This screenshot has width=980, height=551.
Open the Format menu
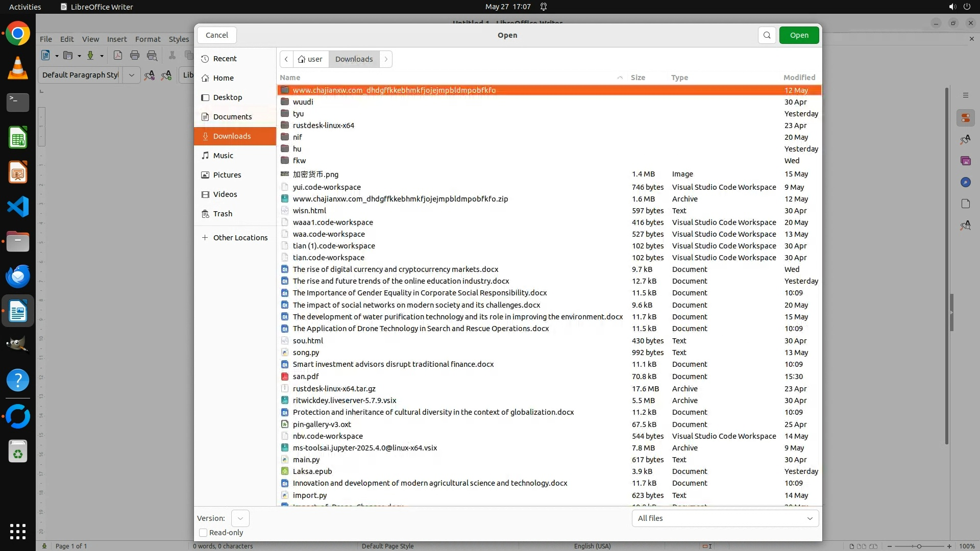pyautogui.click(x=148, y=39)
